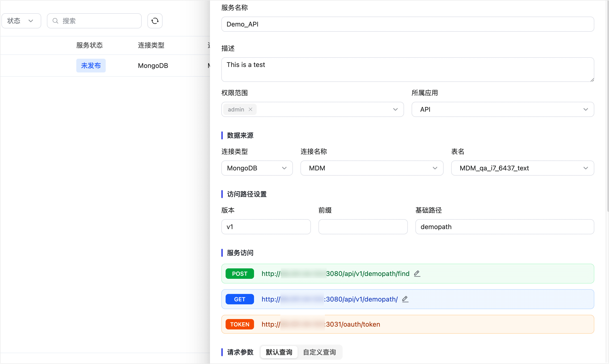Open the 状态 filter dropdown
Screen dimensions: 609x364
[x=21, y=21]
